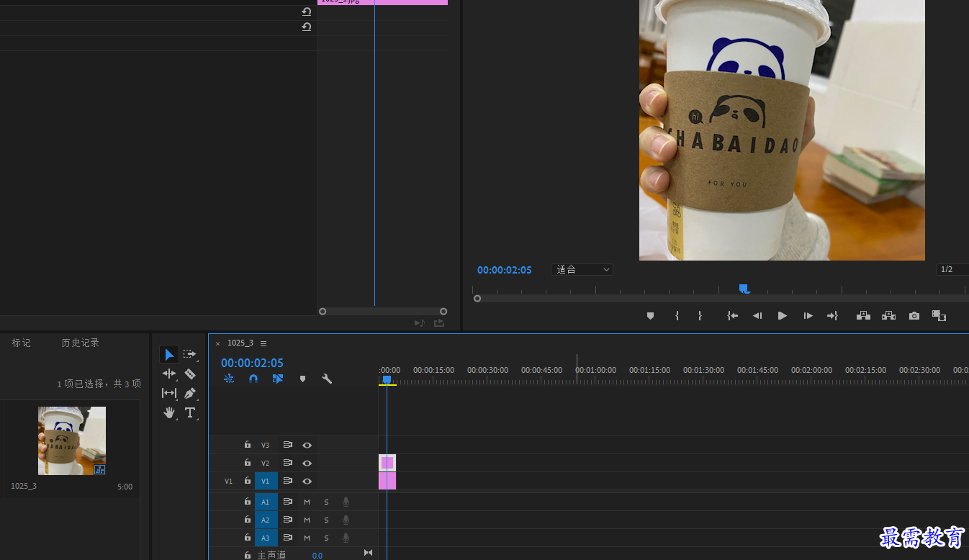Viewport: 969px width, 560px height.
Task: Toggle timeline snap magnet icon
Action: 253,379
